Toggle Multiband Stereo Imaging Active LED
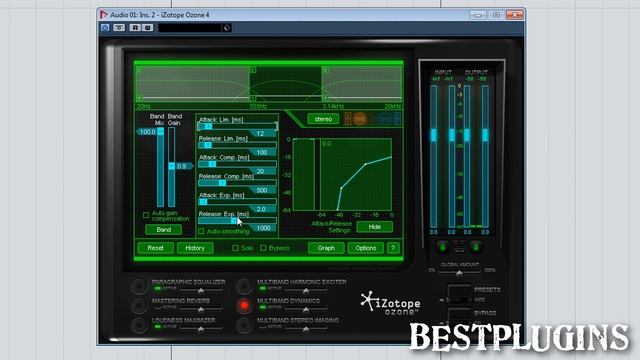Image resolution: width=640 pixels, height=360 pixels. click(262, 326)
